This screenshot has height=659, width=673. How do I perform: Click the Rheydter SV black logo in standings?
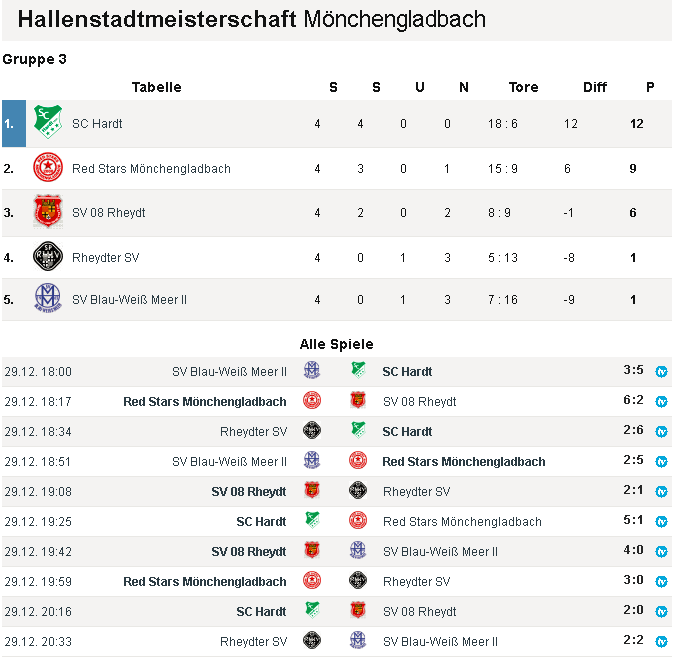point(48,256)
